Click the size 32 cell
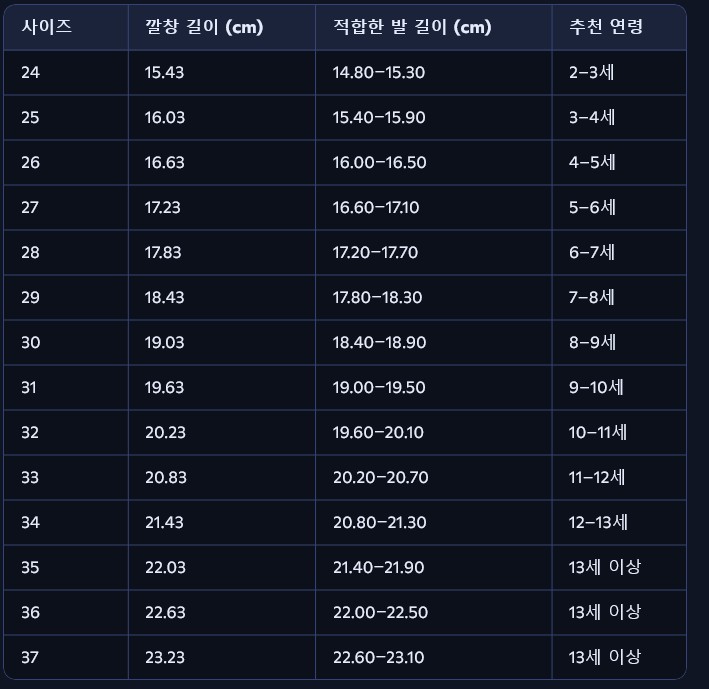The width and height of the screenshot is (709, 689). click(x=30, y=432)
